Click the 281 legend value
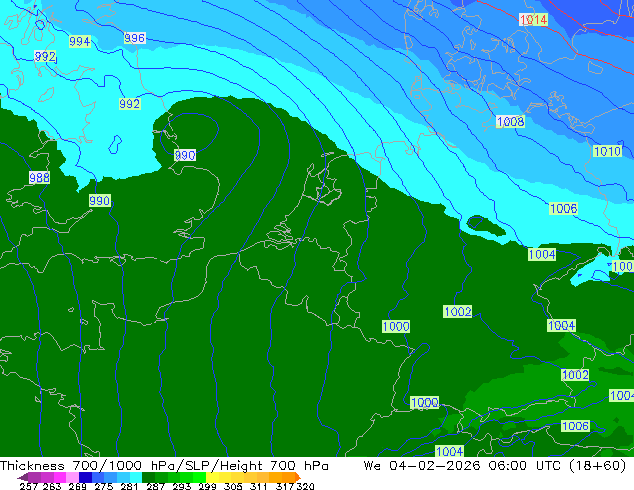 [129, 486]
